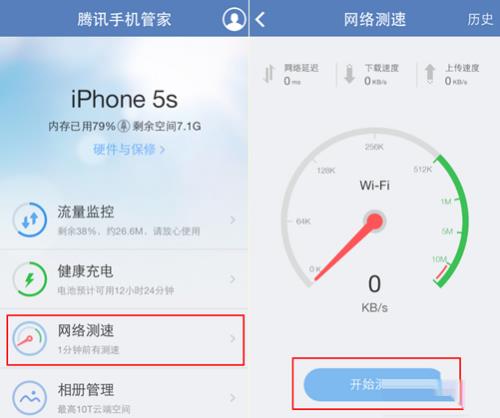The image size is (500, 418).
Task: Select the 网络测速 list entry title
Action: tap(86, 330)
